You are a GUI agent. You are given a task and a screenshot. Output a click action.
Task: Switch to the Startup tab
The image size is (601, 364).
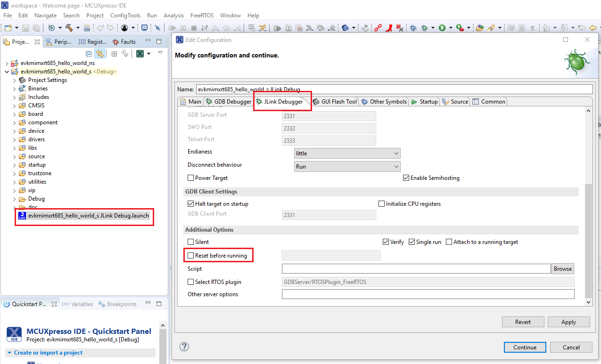(x=424, y=102)
